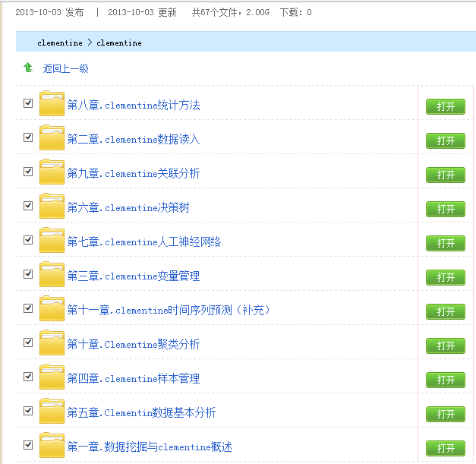This screenshot has height=464, width=476.
Task: Click 打开 button for 第八章 统计方法
Action: click(446, 106)
